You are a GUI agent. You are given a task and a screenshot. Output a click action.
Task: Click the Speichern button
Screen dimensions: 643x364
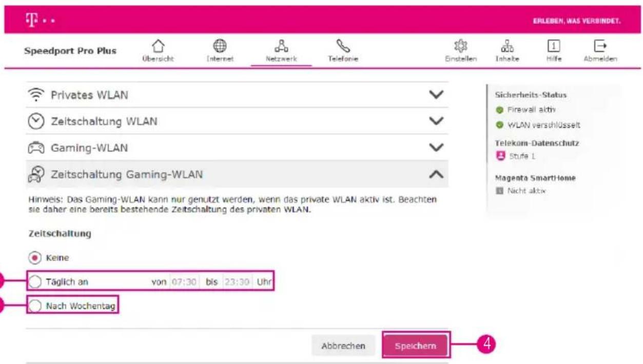coord(416,346)
